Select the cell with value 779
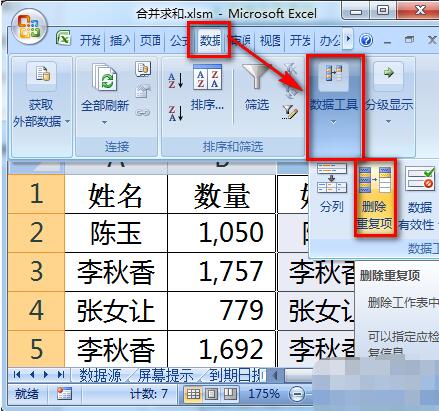Image resolution: width=439 pixels, height=411 pixels. (x=222, y=311)
